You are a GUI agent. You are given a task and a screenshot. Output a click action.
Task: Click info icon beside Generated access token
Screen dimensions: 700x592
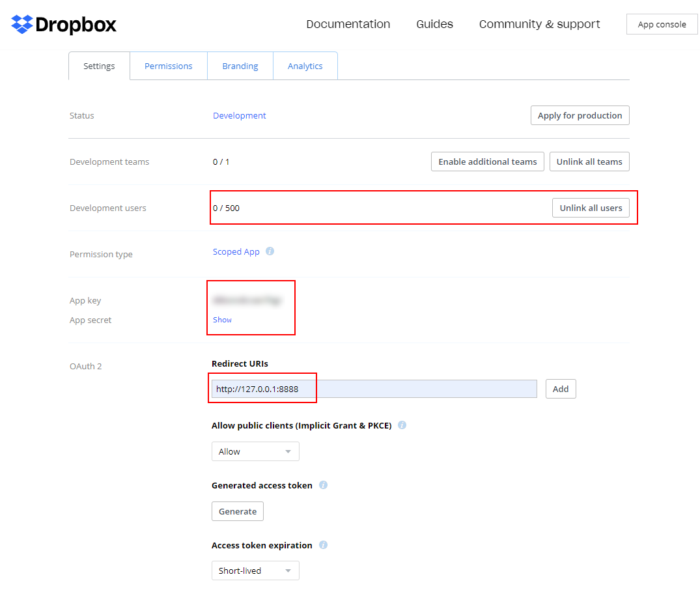click(x=323, y=485)
